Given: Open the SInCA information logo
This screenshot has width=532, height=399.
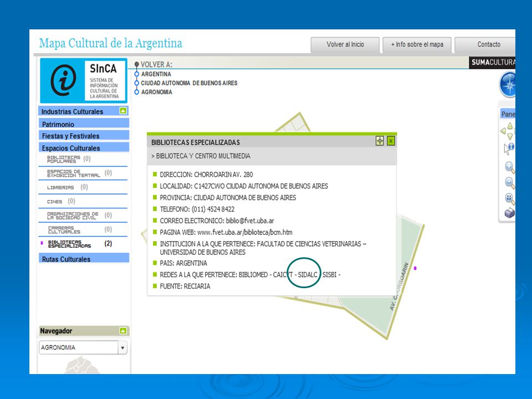Looking at the screenshot, I should (x=84, y=81).
